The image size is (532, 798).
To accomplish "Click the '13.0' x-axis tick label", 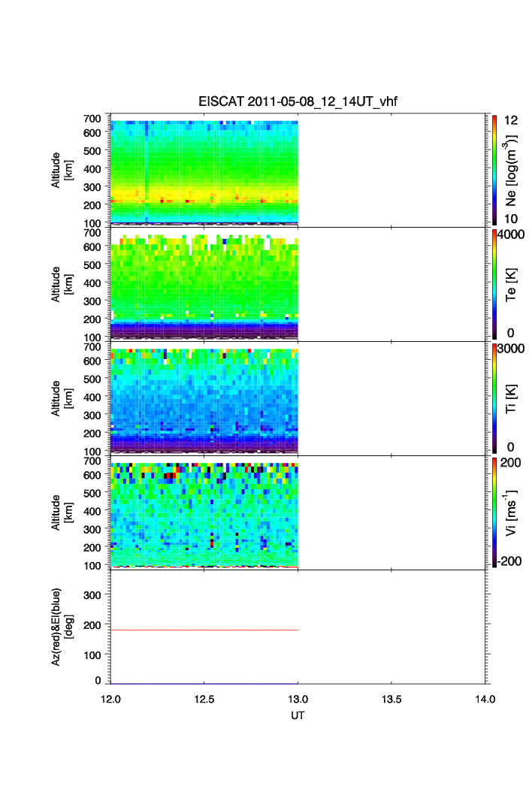I will [x=298, y=700].
